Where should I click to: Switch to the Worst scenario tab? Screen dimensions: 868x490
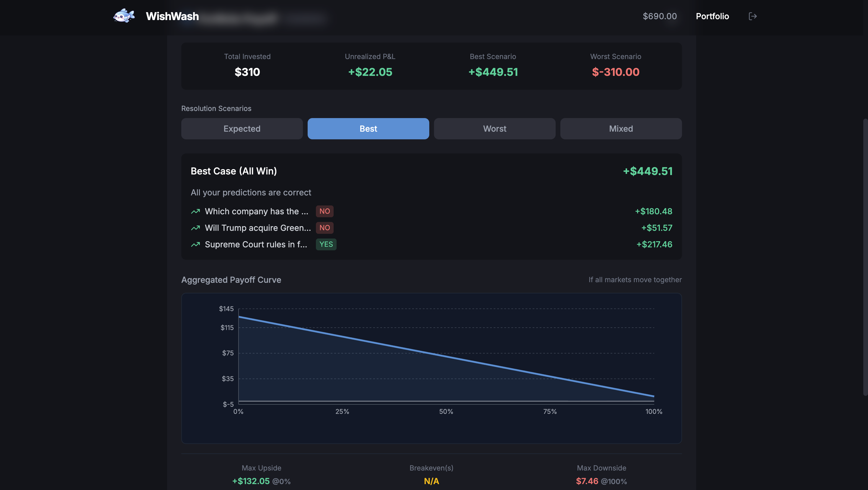pos(494,129)
